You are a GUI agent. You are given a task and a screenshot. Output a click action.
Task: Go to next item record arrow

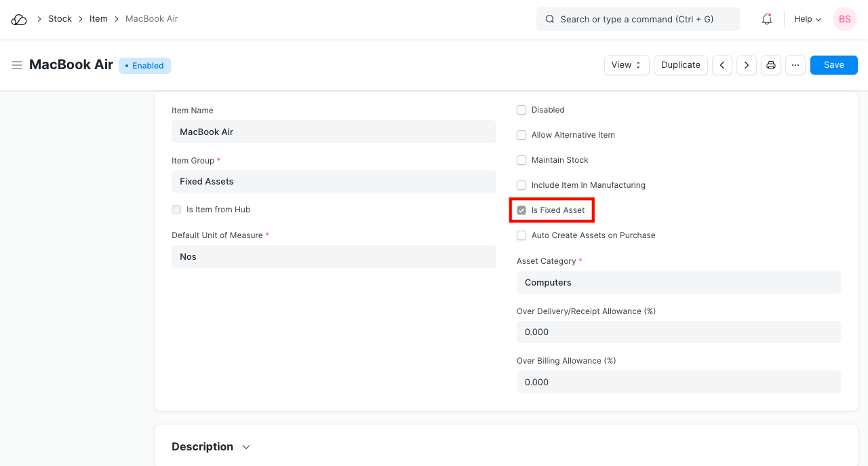(747, 65)
